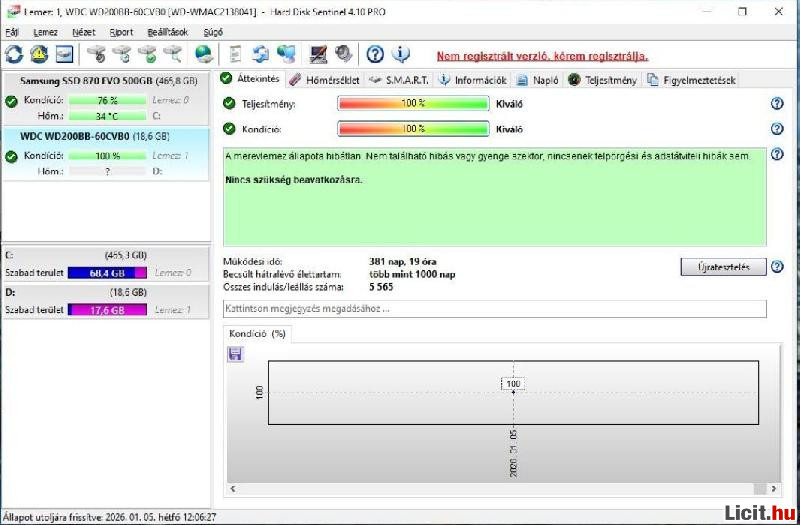Click the blue info toolbar icon
The image size is (800, 525).
coord(400,54)
